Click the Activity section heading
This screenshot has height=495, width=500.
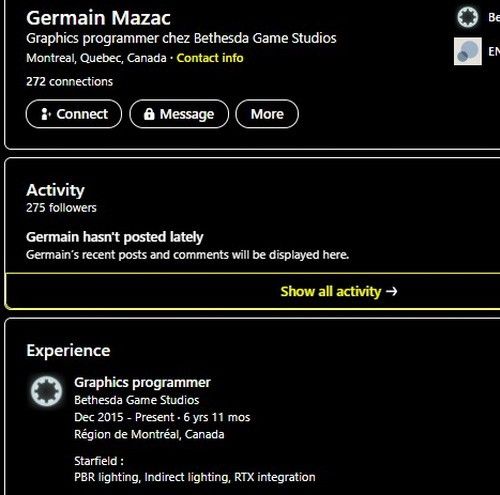(55, 190)
